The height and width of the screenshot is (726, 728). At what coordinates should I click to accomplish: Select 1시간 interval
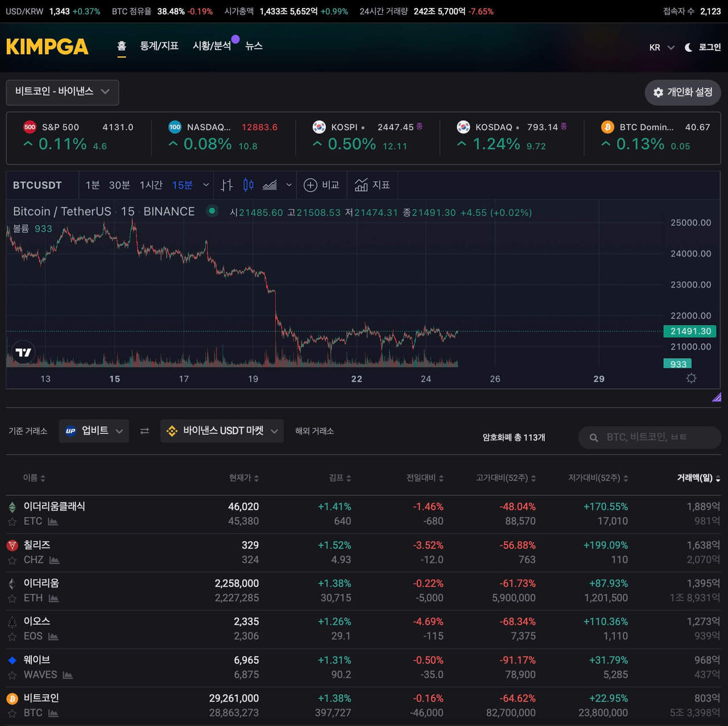[151, 185]
